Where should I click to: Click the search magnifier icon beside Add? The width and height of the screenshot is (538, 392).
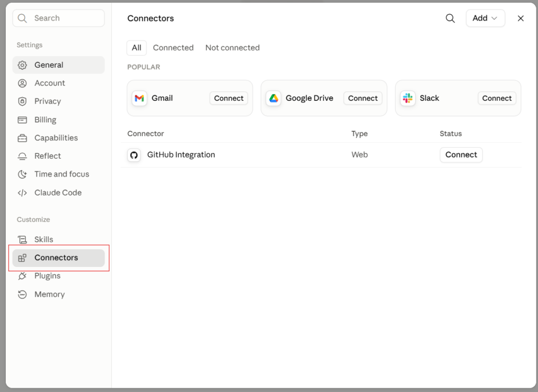point(450,18)
